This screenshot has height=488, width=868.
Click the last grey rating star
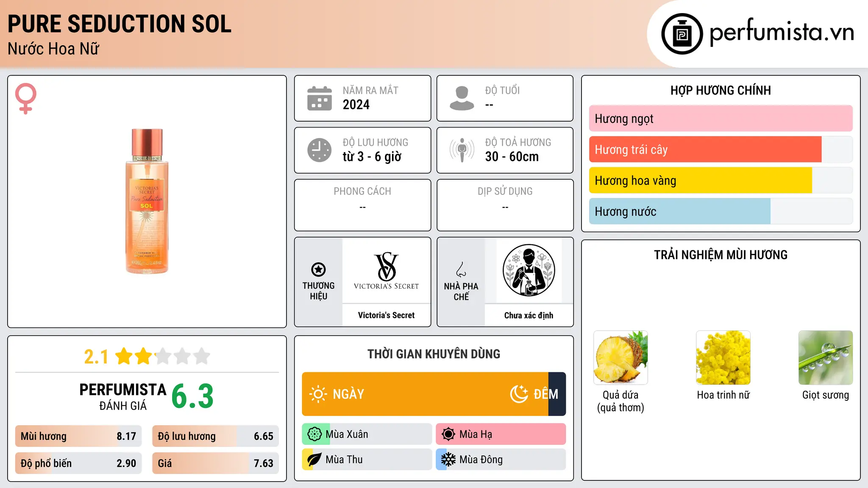point(202,356)
